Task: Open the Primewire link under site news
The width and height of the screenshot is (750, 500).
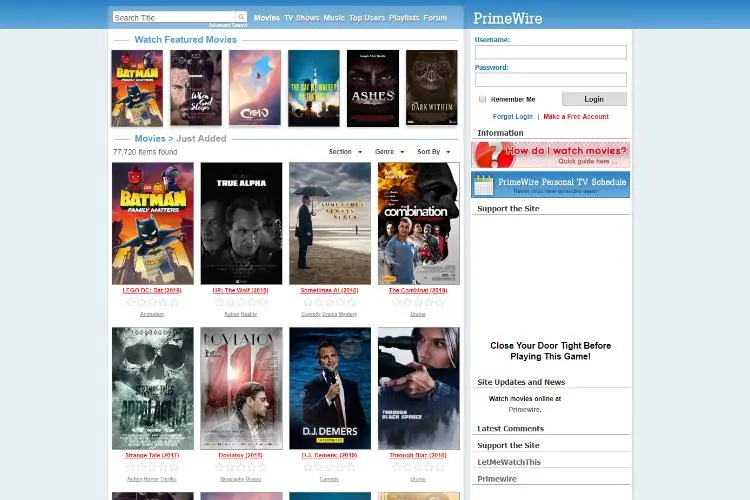Action: click(524, 410)
